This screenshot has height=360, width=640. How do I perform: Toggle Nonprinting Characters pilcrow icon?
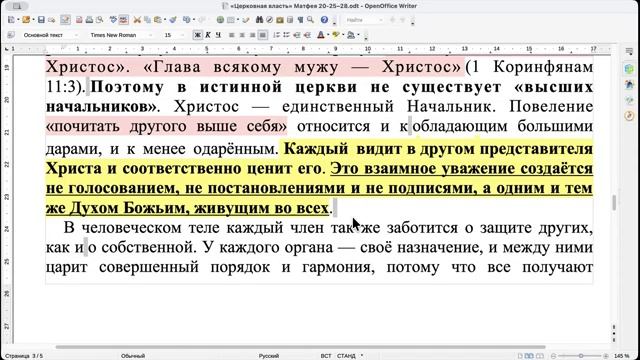300,20
